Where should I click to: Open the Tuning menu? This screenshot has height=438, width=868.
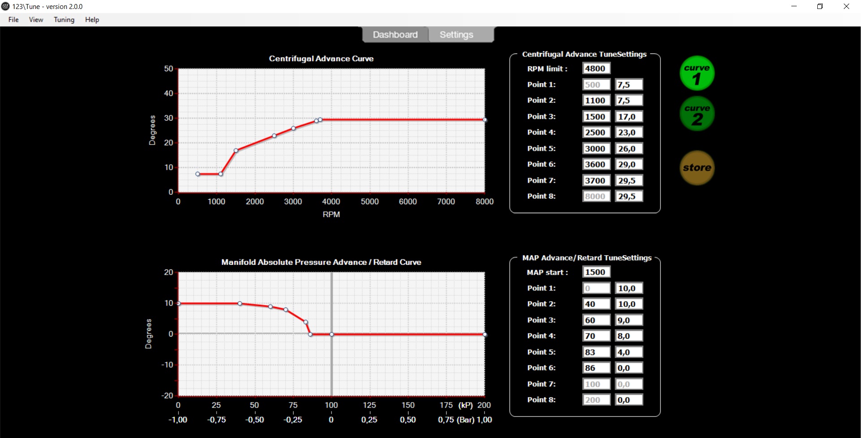click(64, 20)
